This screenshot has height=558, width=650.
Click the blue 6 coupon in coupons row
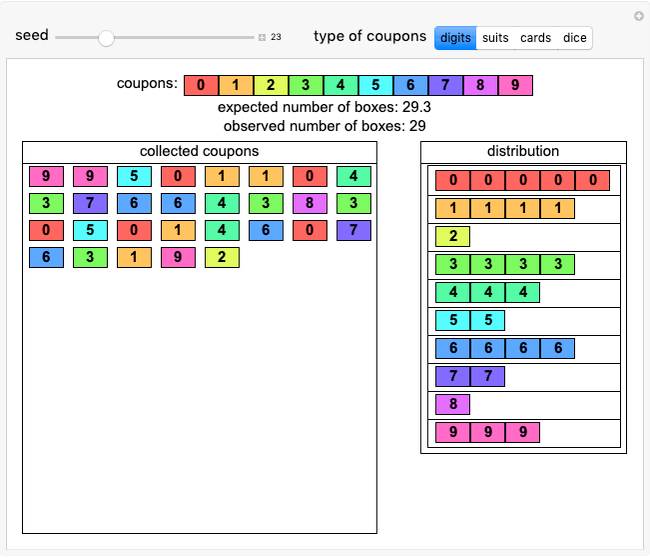pyautogui.click(x=410, y=85)
